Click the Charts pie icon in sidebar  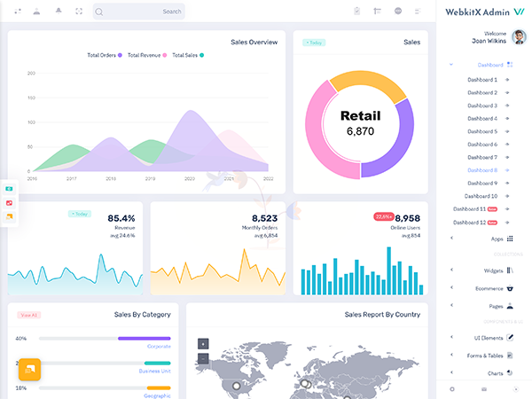(x=510, y=373)
